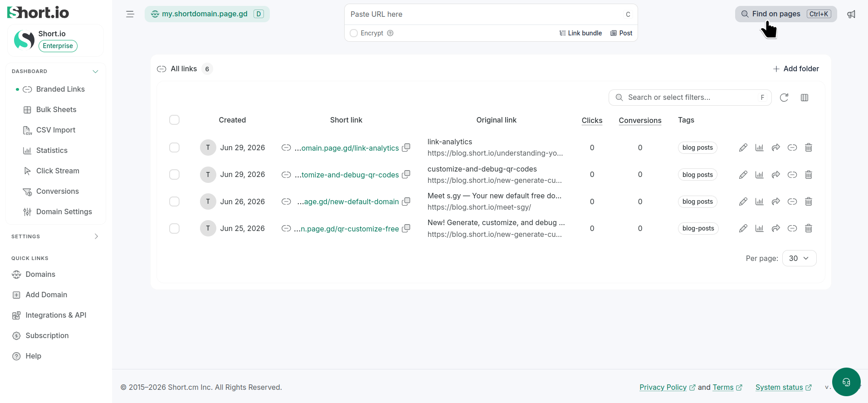Open Click Stream from the sidebar

[x=58, y=171]
